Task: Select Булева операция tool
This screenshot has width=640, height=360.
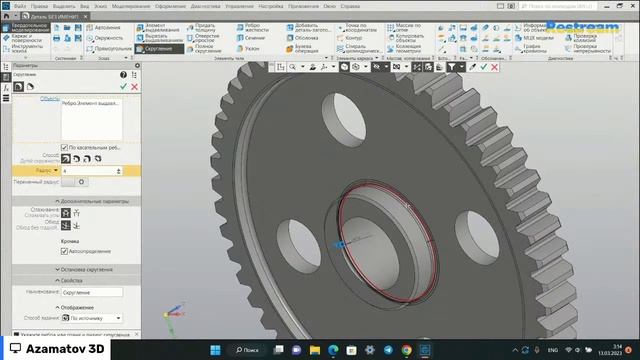Action: tap(302, 49)
